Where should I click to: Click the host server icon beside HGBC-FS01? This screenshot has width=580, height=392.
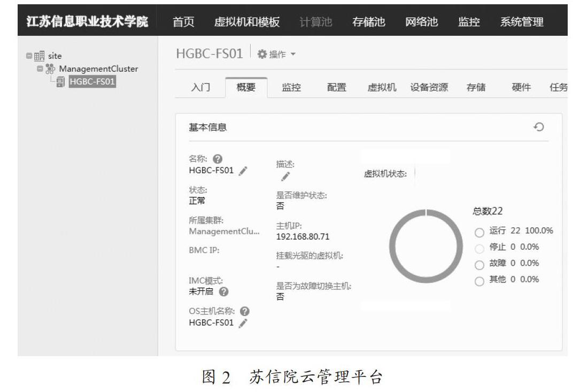pyautogui.click(x=60, y=82)
